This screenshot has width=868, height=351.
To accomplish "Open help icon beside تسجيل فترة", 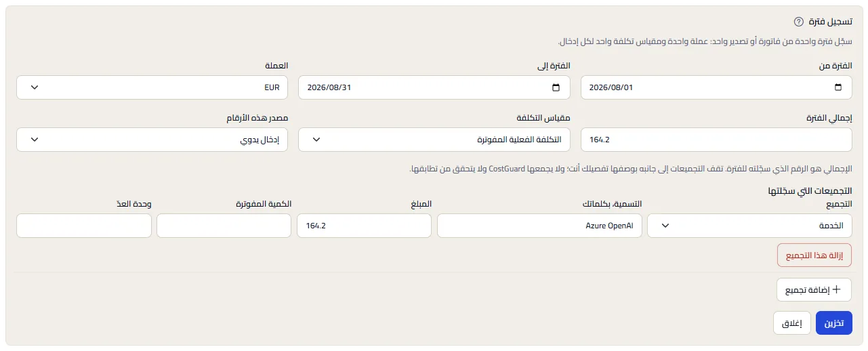I will click(798, 22).
